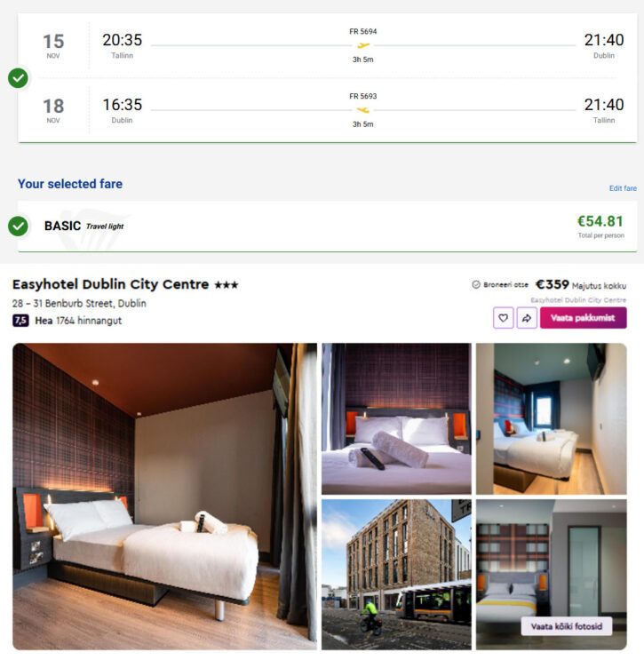Open the large hotel bedroom photo

click(164, 497)
